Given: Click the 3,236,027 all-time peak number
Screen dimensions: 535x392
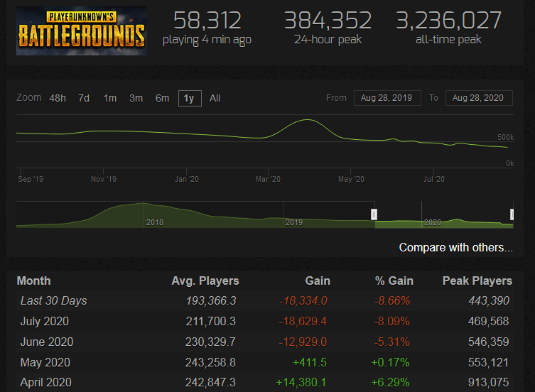Looking at the screenshot, I should (x=448, y=21).
